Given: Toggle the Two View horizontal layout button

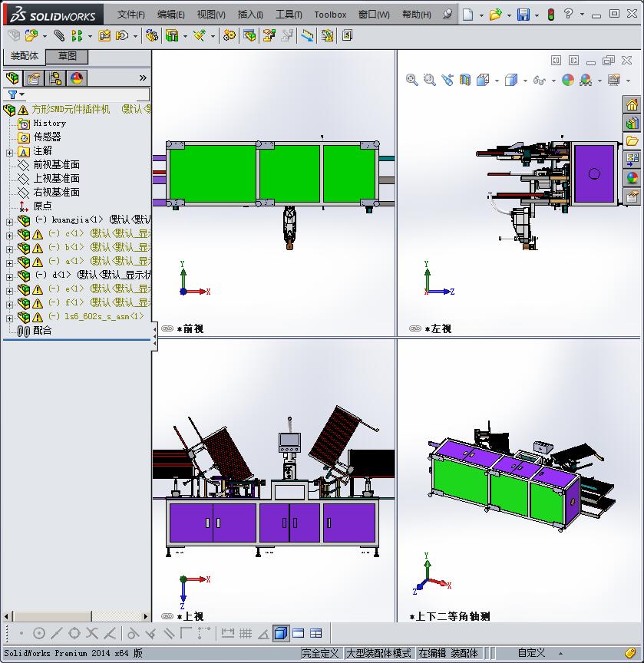Looking at the screenshot, I should [298, 633].
